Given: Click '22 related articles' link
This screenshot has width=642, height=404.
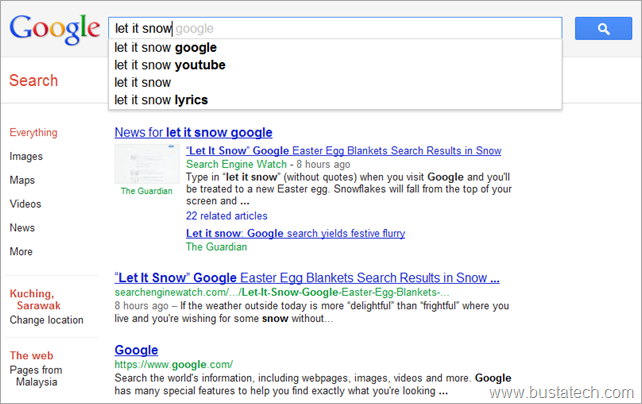Looking at the screenshot, I should coord(226,216).
